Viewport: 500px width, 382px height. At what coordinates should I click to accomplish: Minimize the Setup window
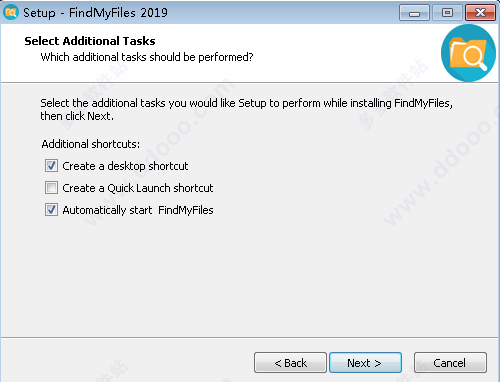point(414,13)
